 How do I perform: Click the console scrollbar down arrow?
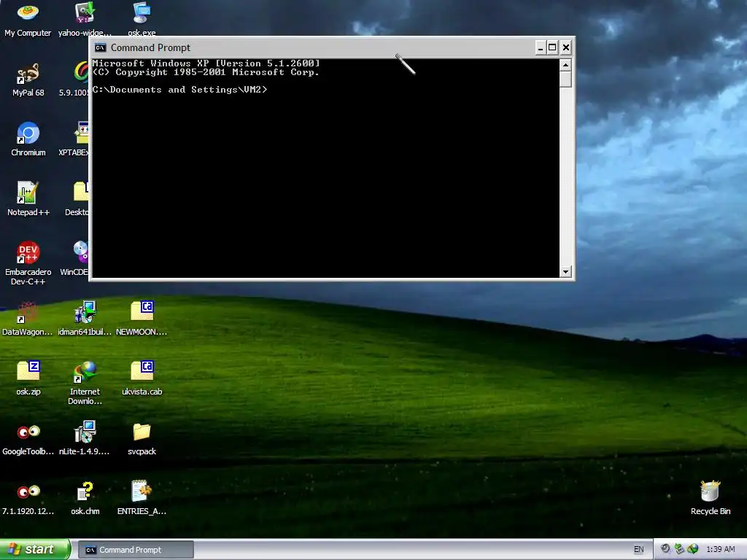tap(565, 271)
